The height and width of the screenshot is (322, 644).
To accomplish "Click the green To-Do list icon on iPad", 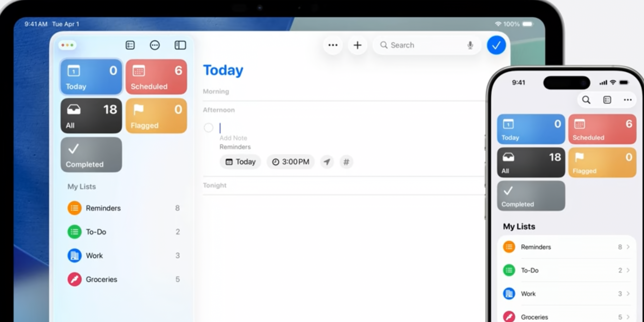I will click(x=74, y=232).
